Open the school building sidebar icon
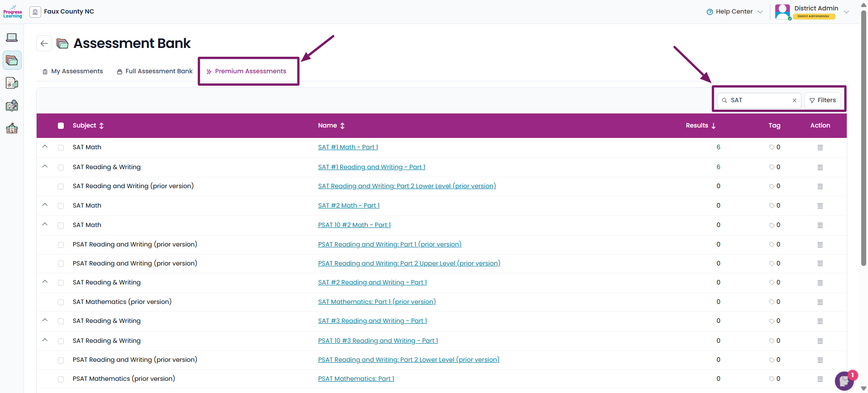This screenshot has width=868, height=393. tap(12, 128)
